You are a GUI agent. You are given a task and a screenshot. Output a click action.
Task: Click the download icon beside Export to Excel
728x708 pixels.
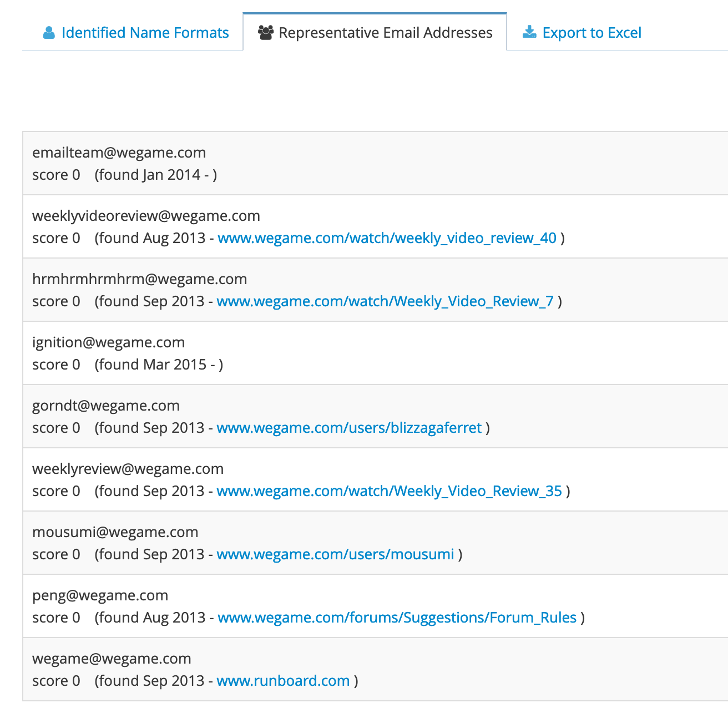click(529, 32)
